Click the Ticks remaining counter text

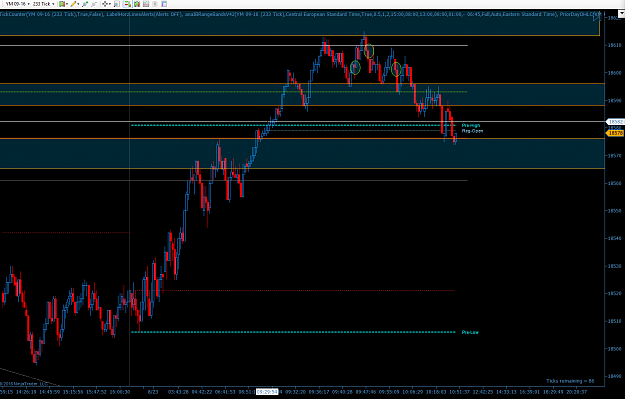pos(570,381)
